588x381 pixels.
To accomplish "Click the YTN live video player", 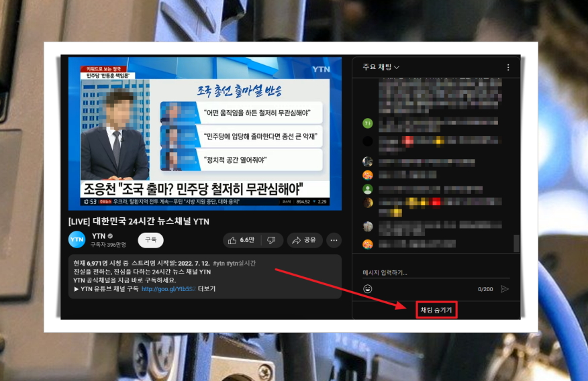I will pyautogui.click(x=205, y=133).
